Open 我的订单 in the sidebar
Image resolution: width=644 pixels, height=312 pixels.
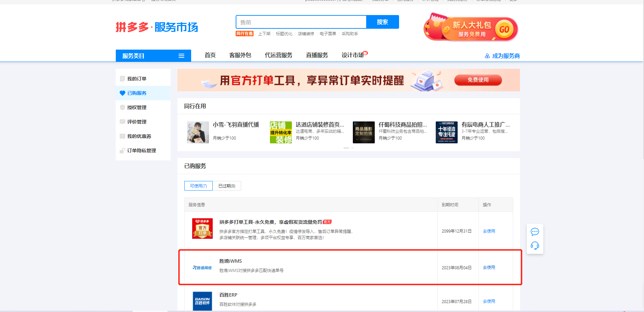143,79
